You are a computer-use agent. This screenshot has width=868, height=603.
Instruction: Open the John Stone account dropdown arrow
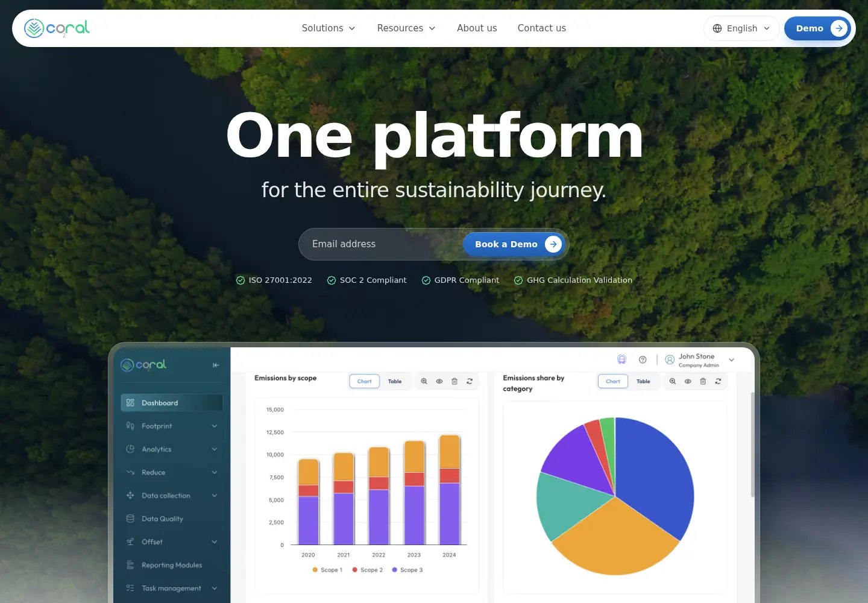731,360
